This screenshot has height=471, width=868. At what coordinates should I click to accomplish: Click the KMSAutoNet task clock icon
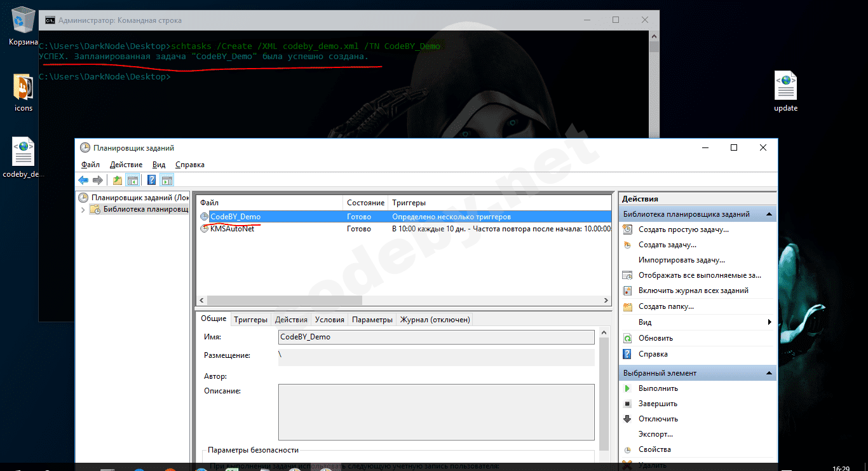pyautogui.click(x=204, y=229)
